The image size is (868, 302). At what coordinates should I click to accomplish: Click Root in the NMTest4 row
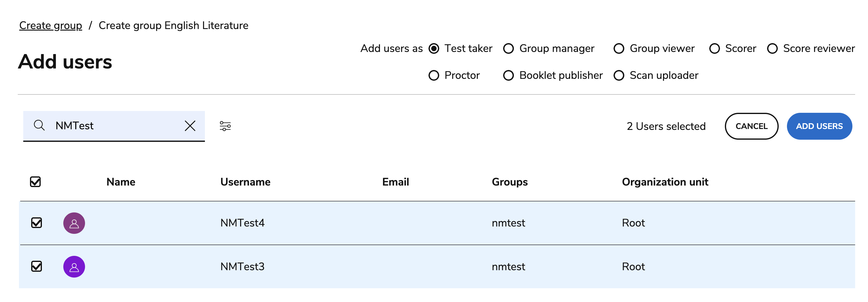coord(633,223)
